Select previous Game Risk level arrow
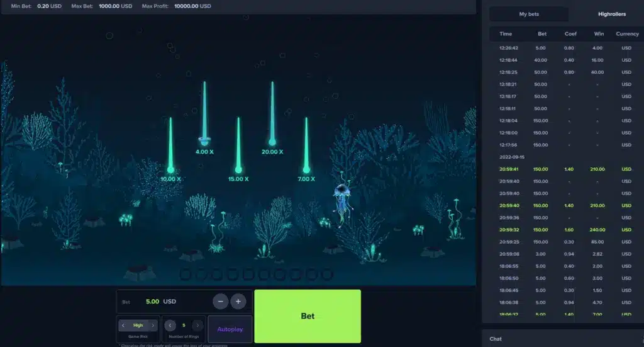This screenshot has height=347, width=644. [123, 325]
